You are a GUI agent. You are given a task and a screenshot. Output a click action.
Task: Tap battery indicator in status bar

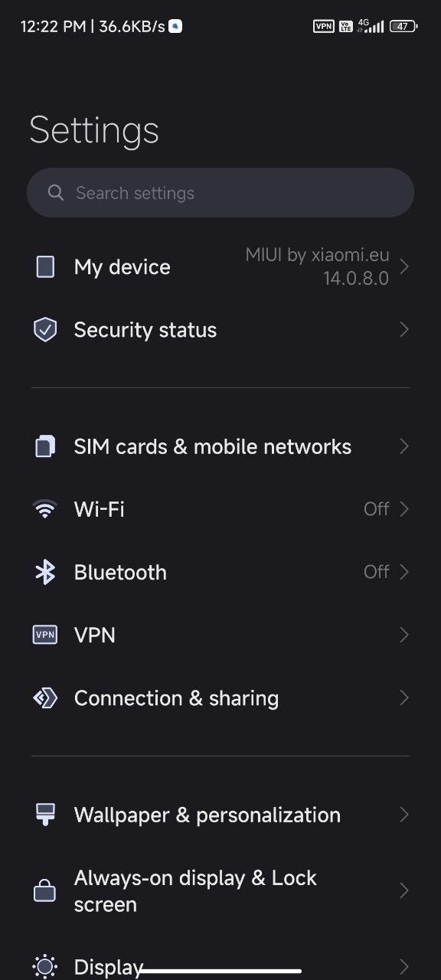tap(403, 26)
